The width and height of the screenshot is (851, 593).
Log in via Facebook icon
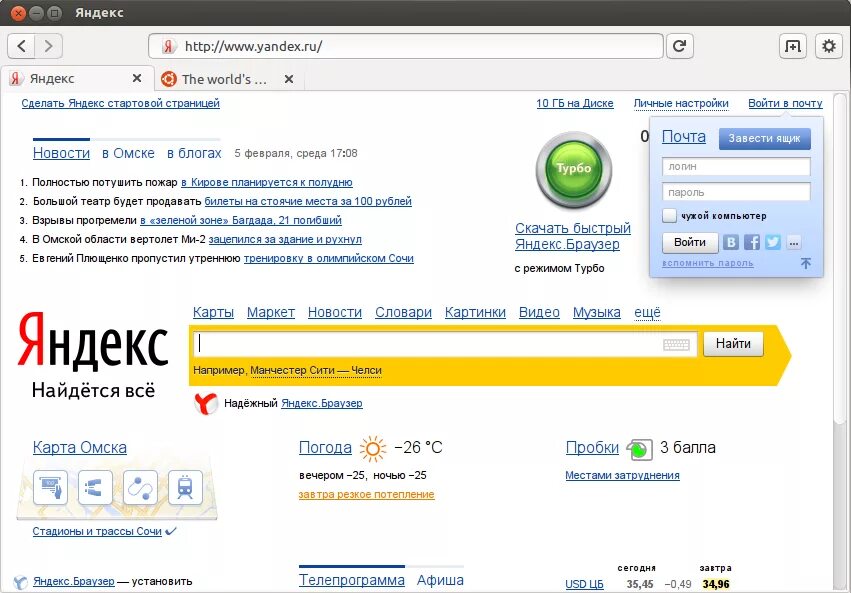pyautogui.click(x=752, y=242)
